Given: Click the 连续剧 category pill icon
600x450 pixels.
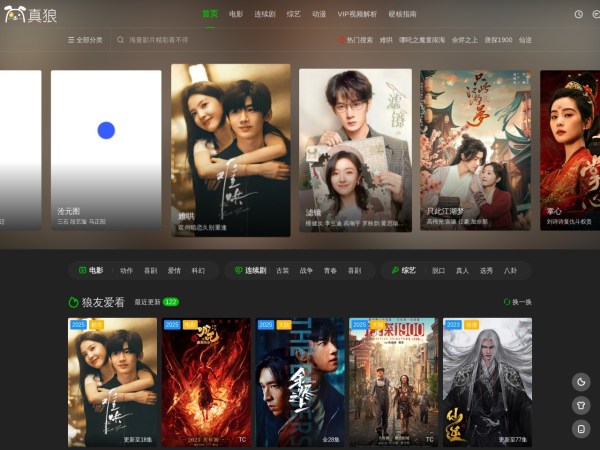Looking at the screenshot, I should [x=239, y=270].
